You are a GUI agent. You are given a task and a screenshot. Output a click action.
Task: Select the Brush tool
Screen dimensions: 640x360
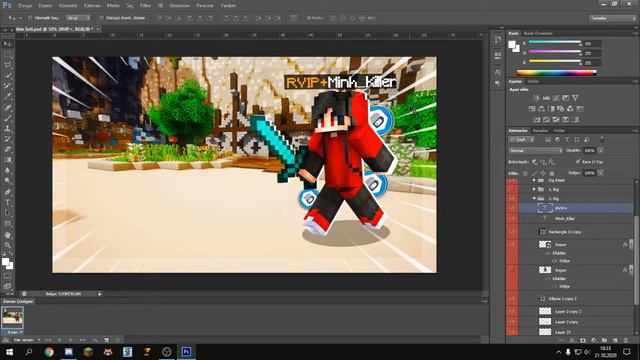tap(7, 118)
